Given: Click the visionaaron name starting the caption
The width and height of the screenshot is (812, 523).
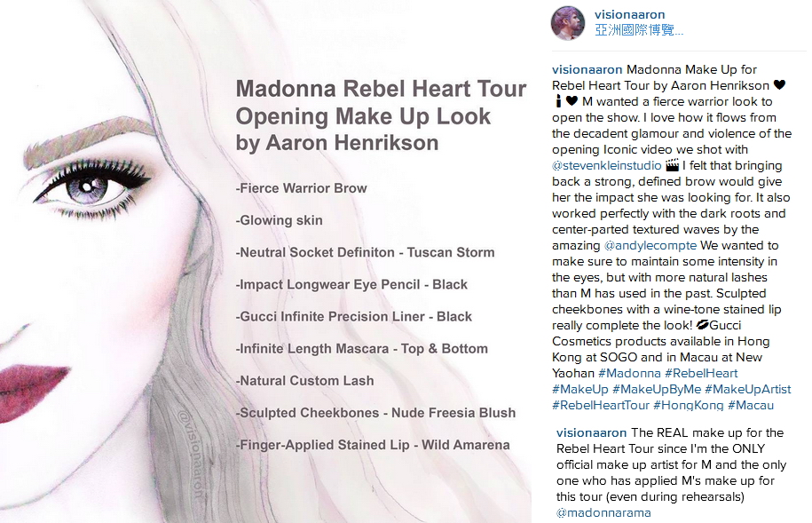Looking at the screenshot, I should [587, 70].
